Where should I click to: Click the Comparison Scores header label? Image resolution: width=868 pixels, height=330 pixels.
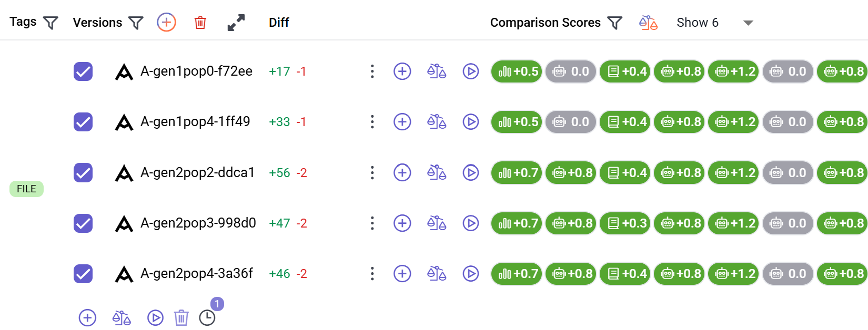click(x=545, y=22)
